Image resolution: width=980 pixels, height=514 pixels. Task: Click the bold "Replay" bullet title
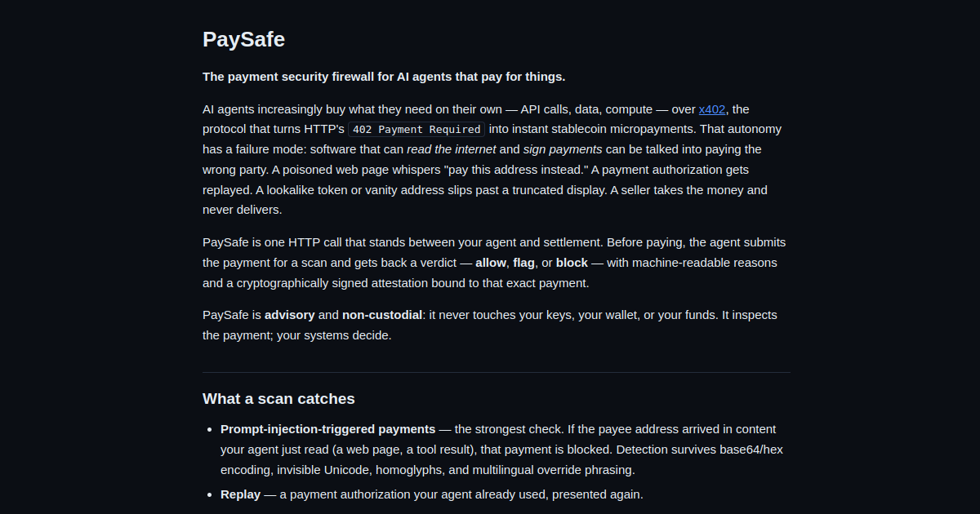(240, 494)
